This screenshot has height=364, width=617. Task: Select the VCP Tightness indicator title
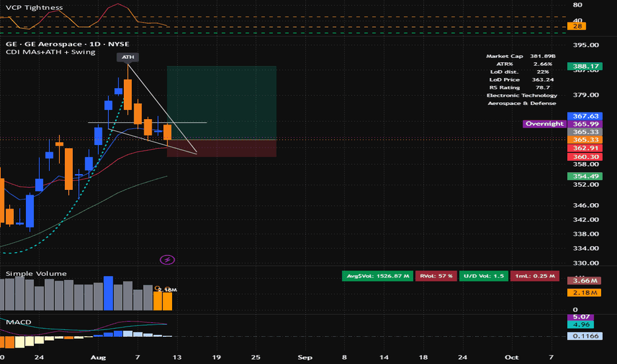pos(34,7)
